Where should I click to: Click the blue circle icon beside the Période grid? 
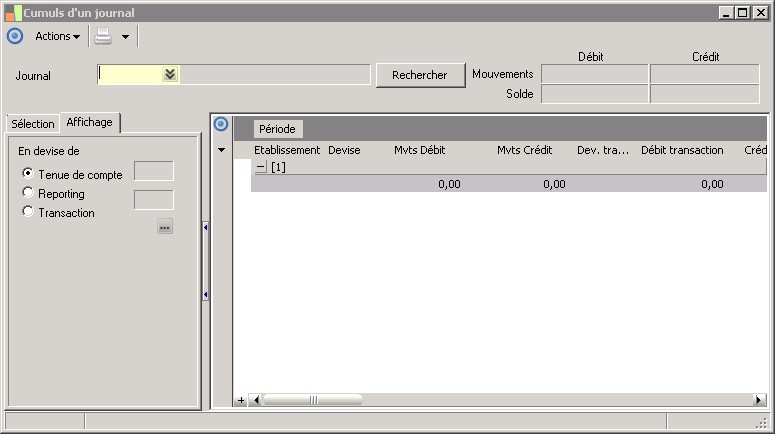coord(221,124)
